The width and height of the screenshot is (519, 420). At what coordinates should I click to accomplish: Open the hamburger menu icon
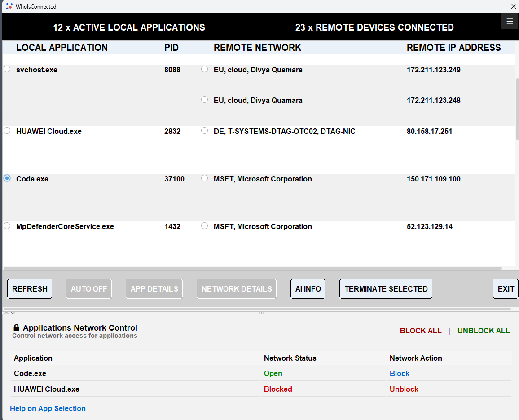pos(510,22)
